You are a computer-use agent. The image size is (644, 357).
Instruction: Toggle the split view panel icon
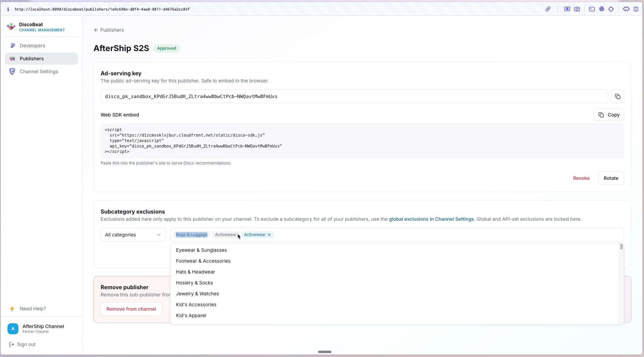pos(636,9)
